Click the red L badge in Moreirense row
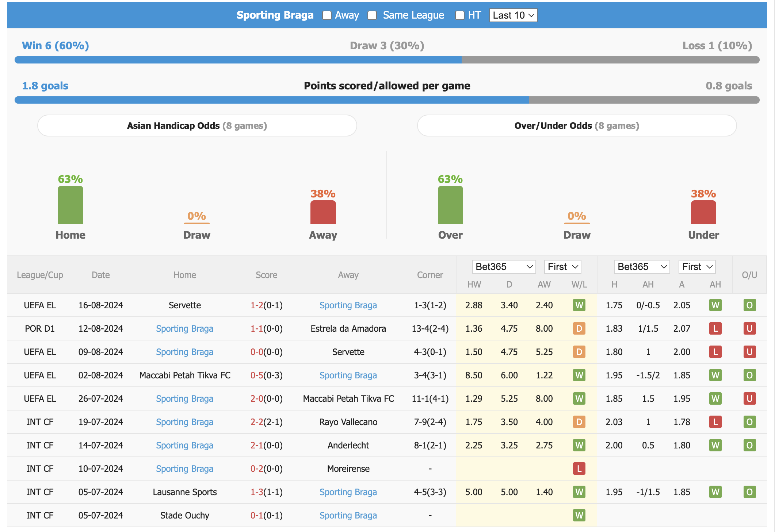The height and width of the screenshot is (532, 775). (579, 469)
